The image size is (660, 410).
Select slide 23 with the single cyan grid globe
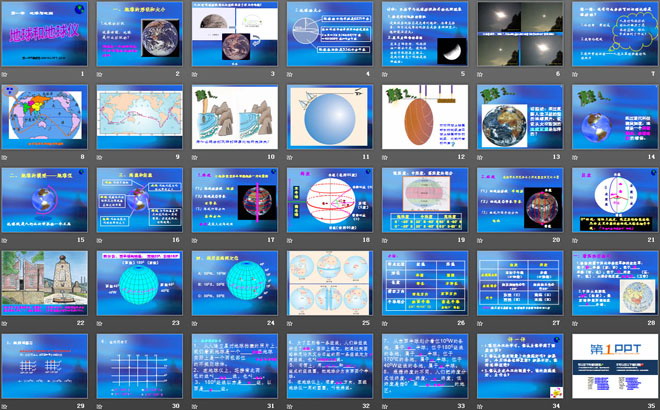(x=140, y=283)
